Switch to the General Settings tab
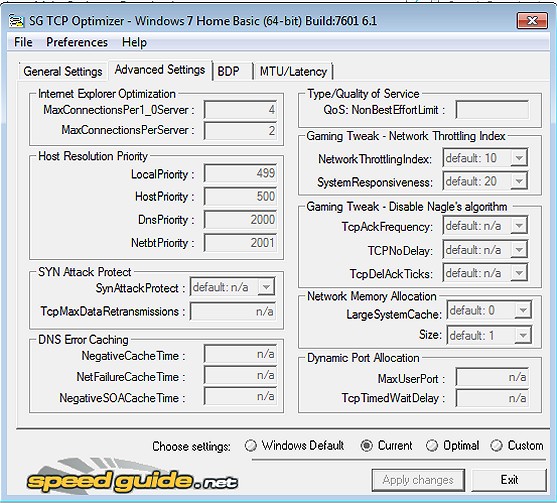557x503 pixels. pos(63,71)
